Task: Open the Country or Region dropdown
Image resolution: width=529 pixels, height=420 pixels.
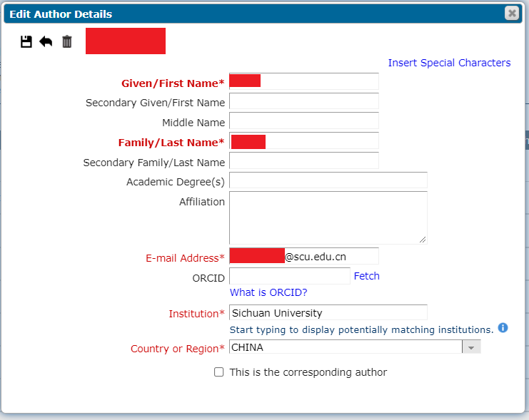Action: tap(470, 347)
